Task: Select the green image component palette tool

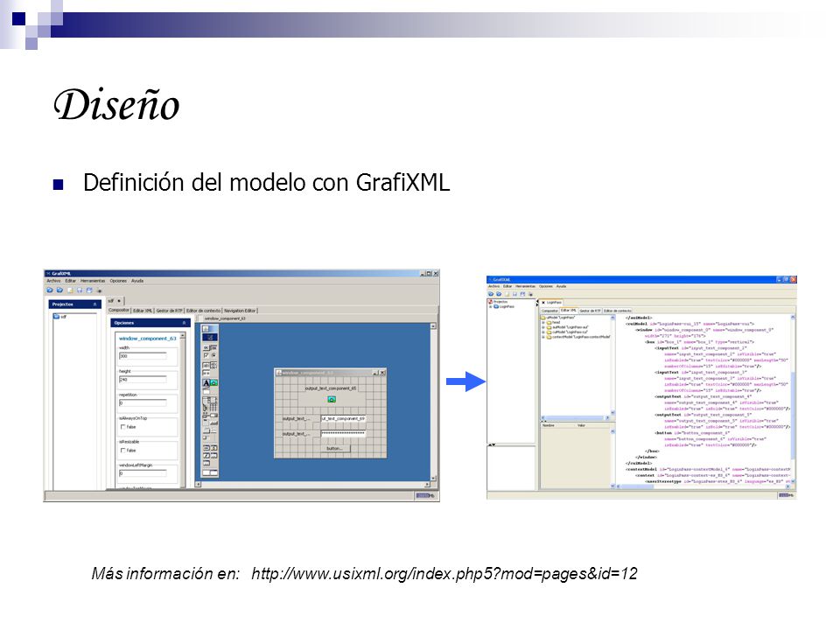Action: tap(213, 382)
